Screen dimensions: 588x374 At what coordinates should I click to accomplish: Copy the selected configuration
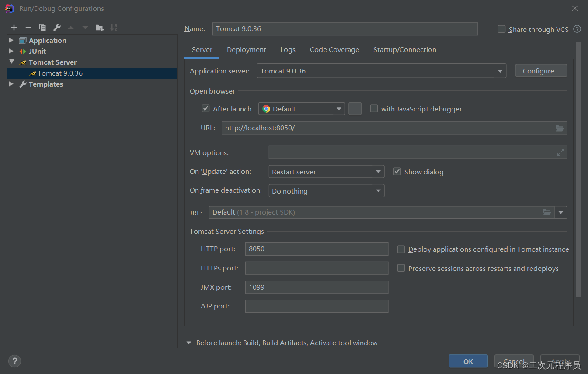pyautogui.click(x=42, y=28)
